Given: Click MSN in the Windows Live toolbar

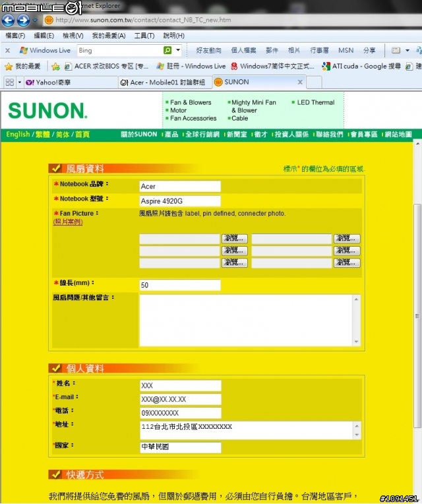Looking at the screenshot, I should coord(346,50).
